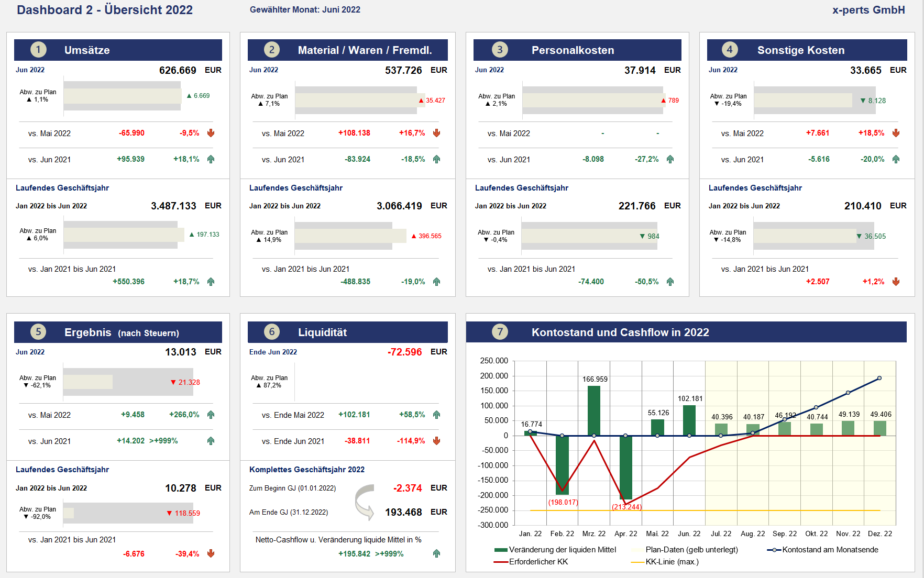Click green up arrow next to Ergebnis +14.202 >+999%
Screen dimensions: 924x578
pos(211,441)
